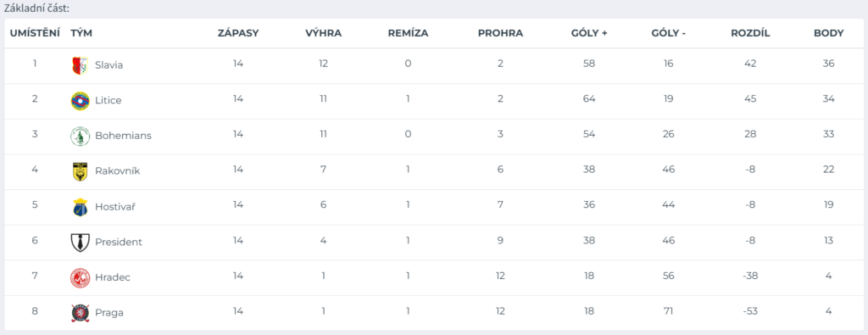This screenshot has height=335, width=868.
Task: Select Slavia's 36 points cell
Action: click(x=829, y=64)
